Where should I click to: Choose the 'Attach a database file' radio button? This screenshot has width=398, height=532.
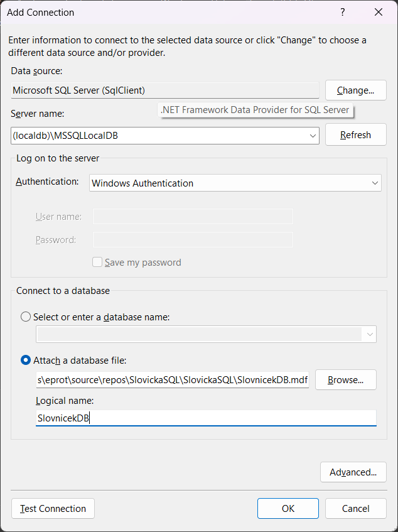(26, 361)
